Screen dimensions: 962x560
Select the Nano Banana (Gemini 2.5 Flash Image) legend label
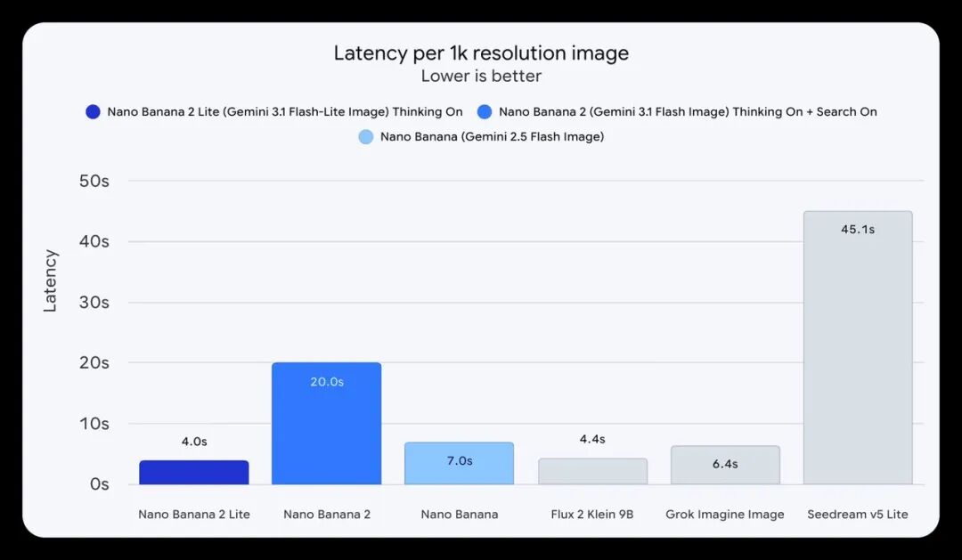(492, 137)
